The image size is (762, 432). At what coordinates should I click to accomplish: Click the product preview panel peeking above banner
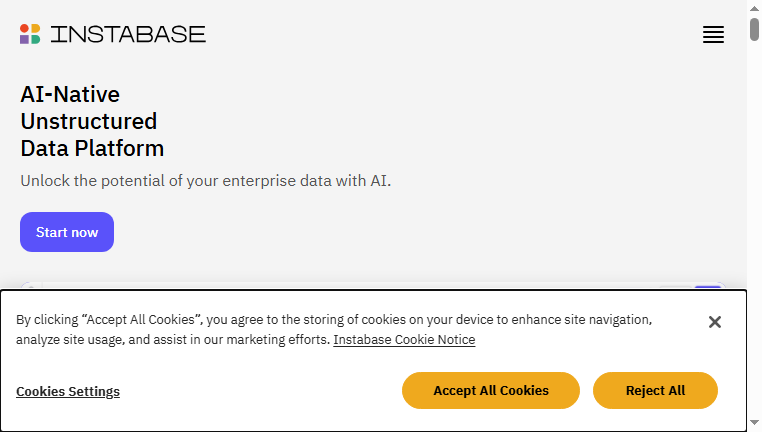pyautogui.click(x=373, y=286)
